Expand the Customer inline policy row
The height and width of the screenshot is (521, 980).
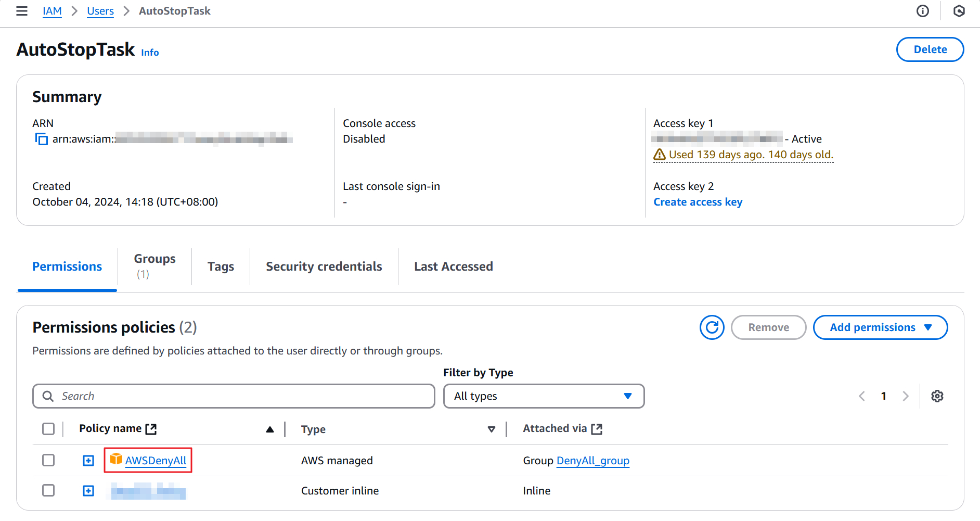coord(88,491)
